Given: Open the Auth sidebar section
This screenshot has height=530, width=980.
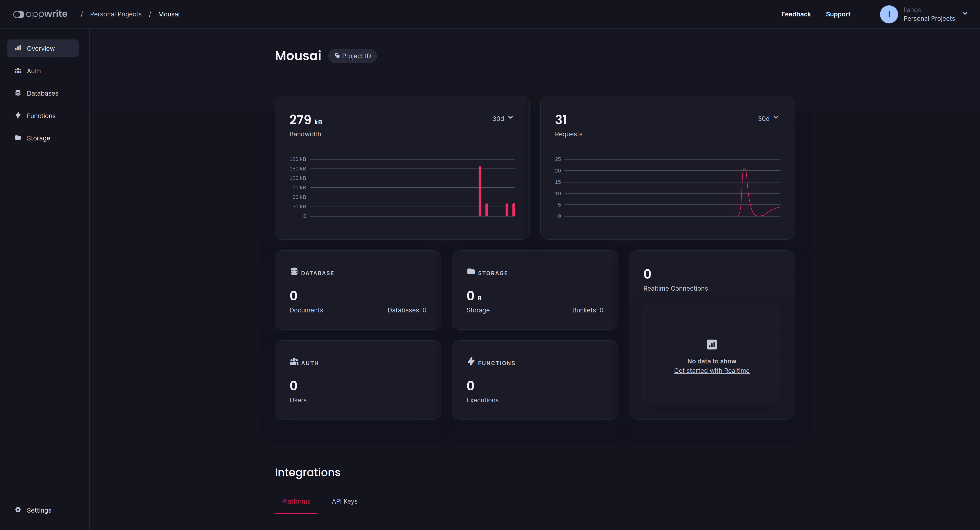Looking at the screenshot, I should pyautogui.click(x=34, y=71).
